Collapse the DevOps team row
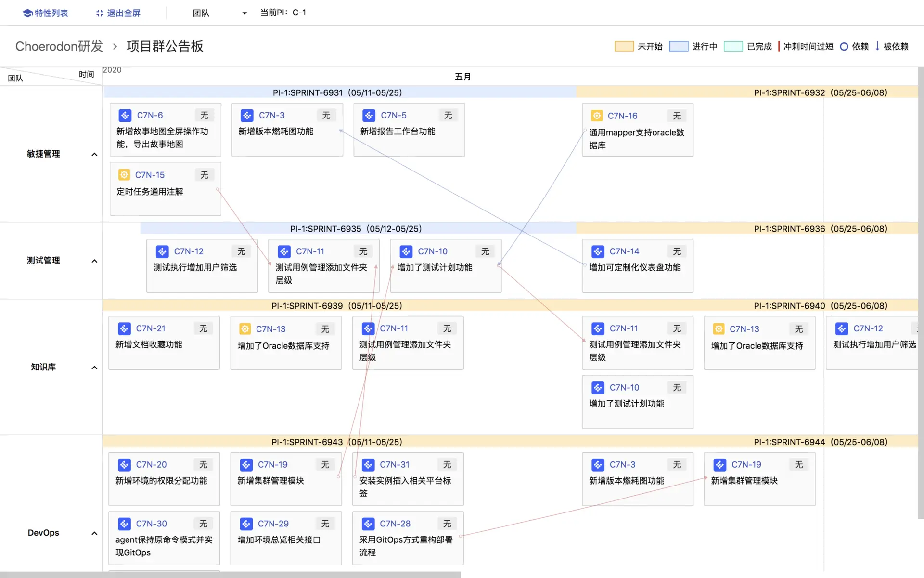This screenshot has height=578, width=924. 94,533
